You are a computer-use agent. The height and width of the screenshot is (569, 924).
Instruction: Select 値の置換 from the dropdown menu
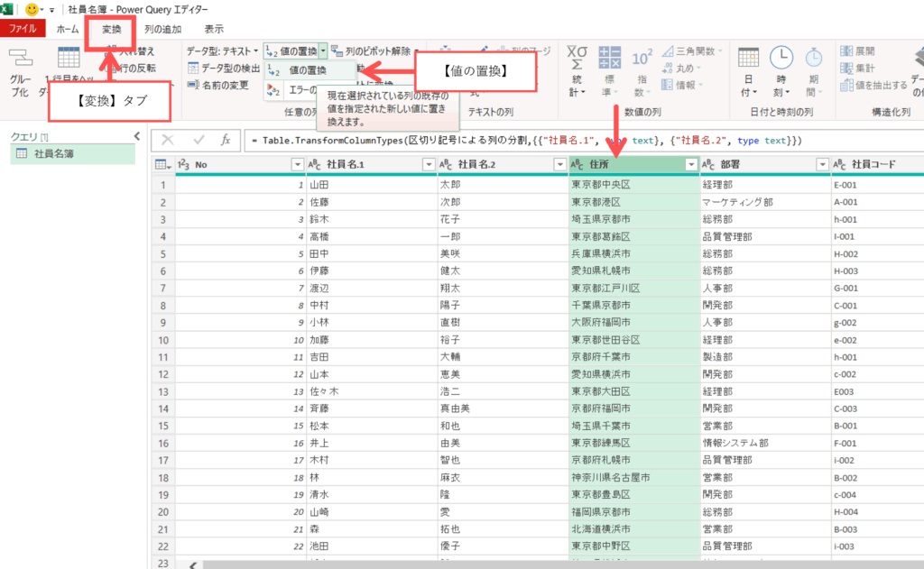point(307,70)
